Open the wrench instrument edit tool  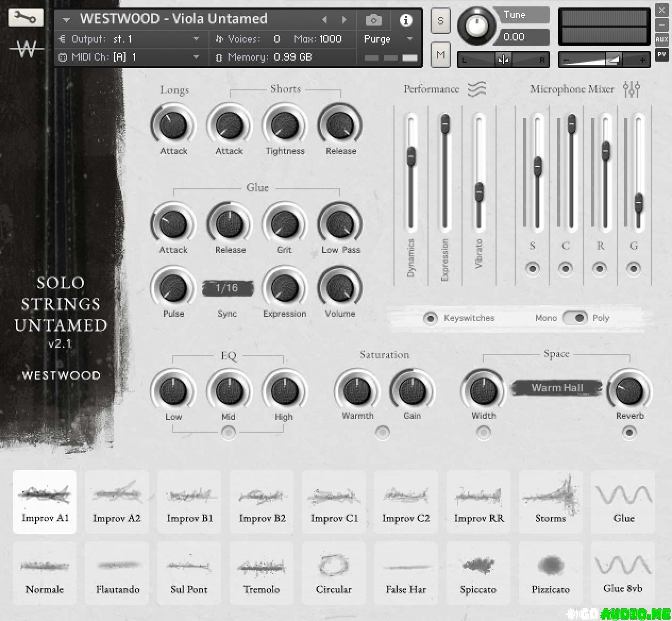[26, 18]
